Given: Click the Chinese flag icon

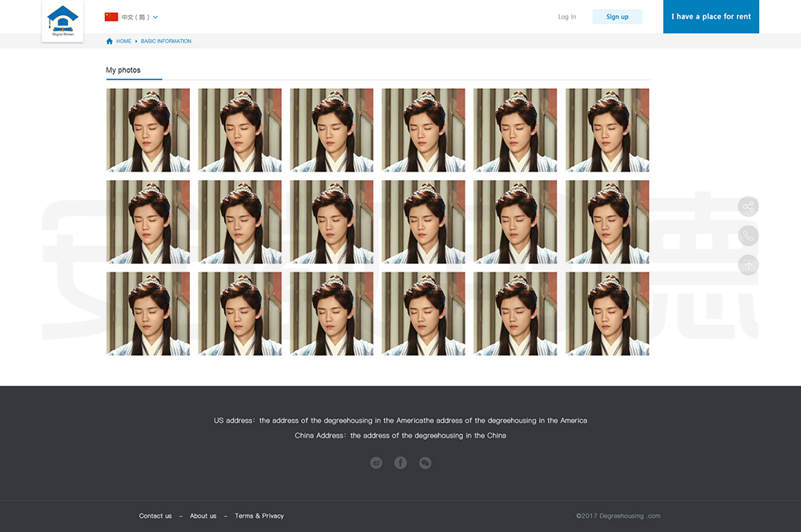Looking at the screenshot, I should coord(111,17).
